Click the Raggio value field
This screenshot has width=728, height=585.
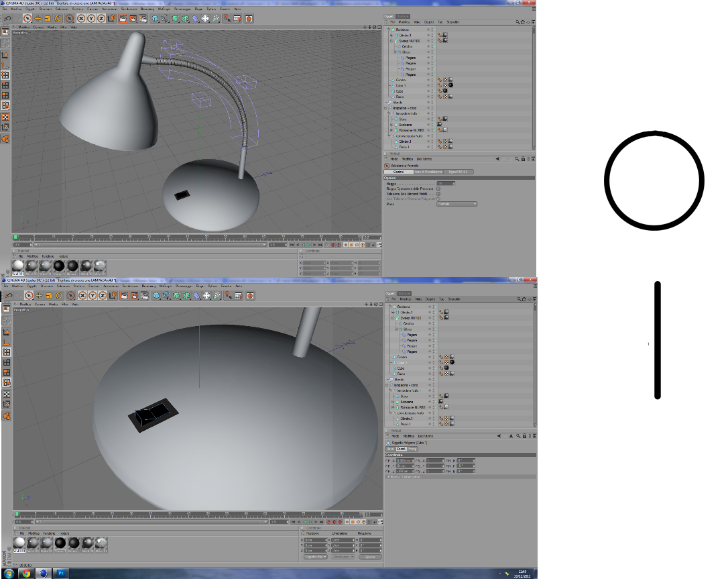pyautogui.click(x=446, y=184)
